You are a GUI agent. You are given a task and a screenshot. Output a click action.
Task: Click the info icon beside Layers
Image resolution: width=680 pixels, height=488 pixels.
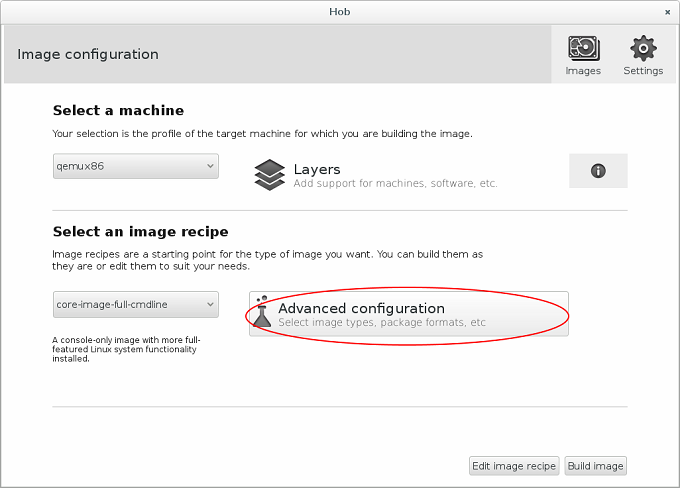tap(598, 171)
